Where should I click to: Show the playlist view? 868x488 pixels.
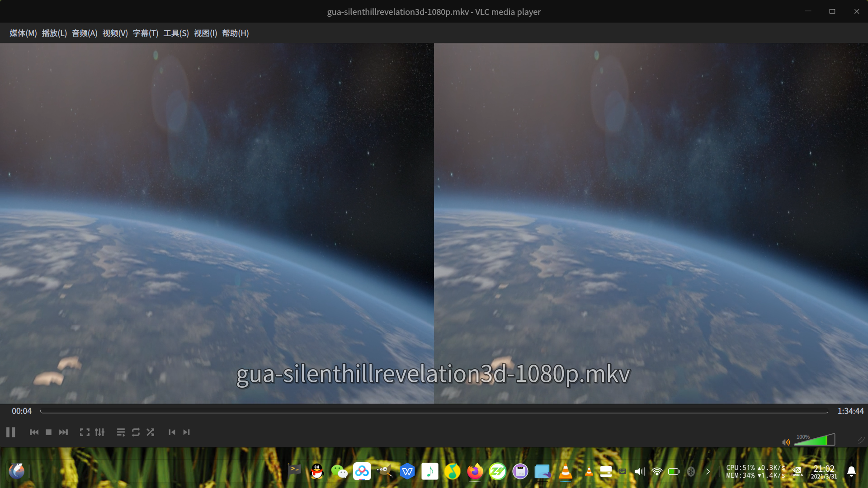(121, 432)
